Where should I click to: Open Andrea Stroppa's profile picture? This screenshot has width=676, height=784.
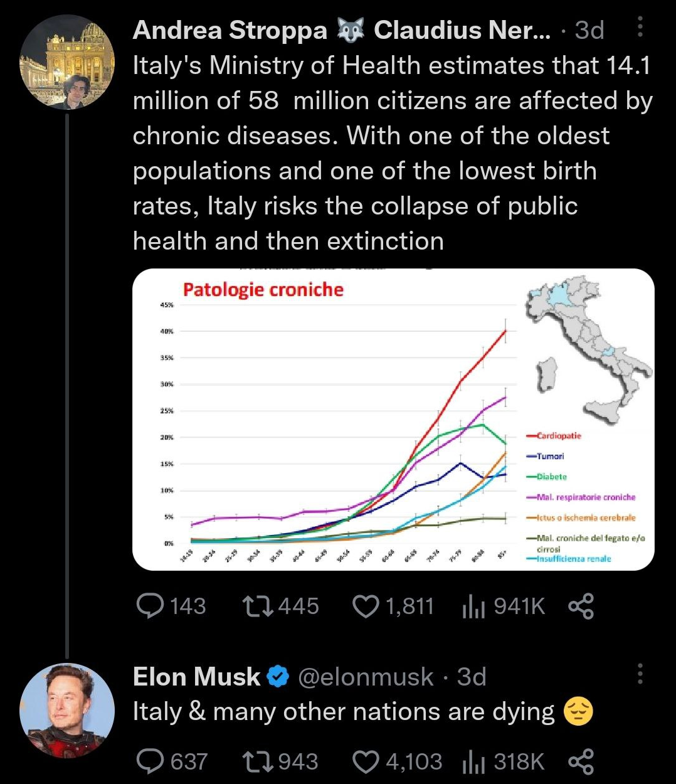[68, 61]
